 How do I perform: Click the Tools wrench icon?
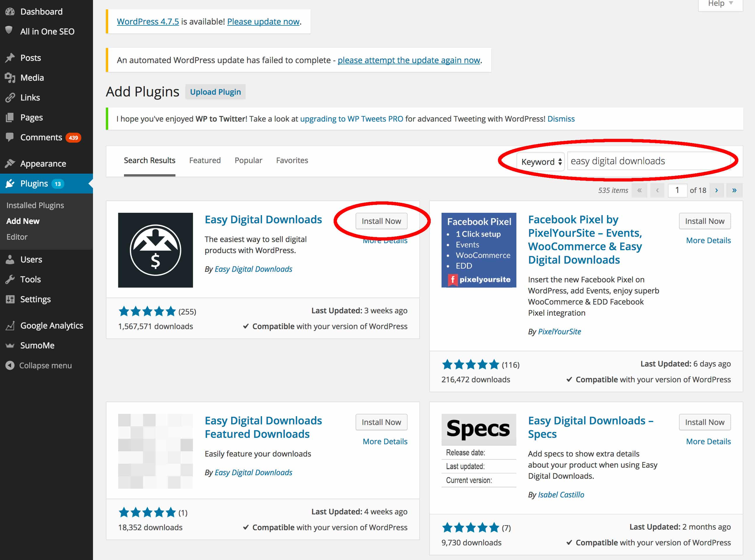pos(10,279)
